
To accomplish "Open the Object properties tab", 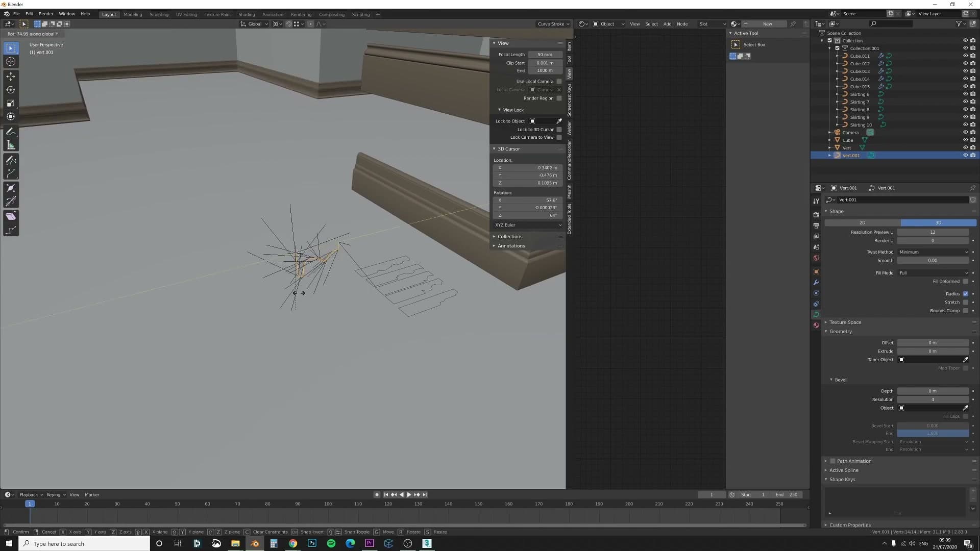I will (x=816, y=272).
